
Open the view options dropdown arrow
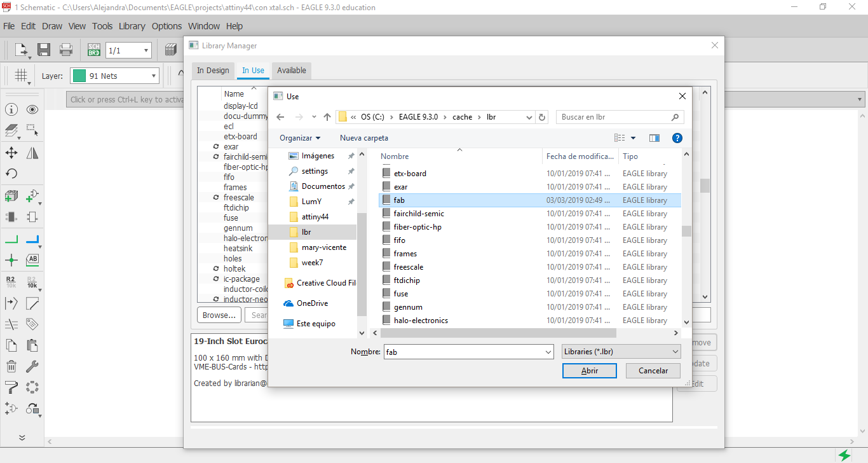(634, 138)
